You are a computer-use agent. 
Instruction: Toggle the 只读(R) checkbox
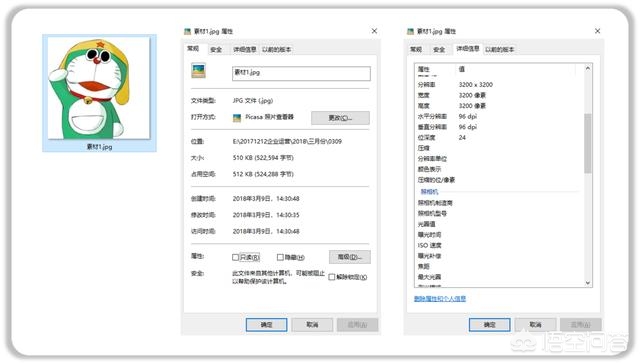click(x=235, y=257)
